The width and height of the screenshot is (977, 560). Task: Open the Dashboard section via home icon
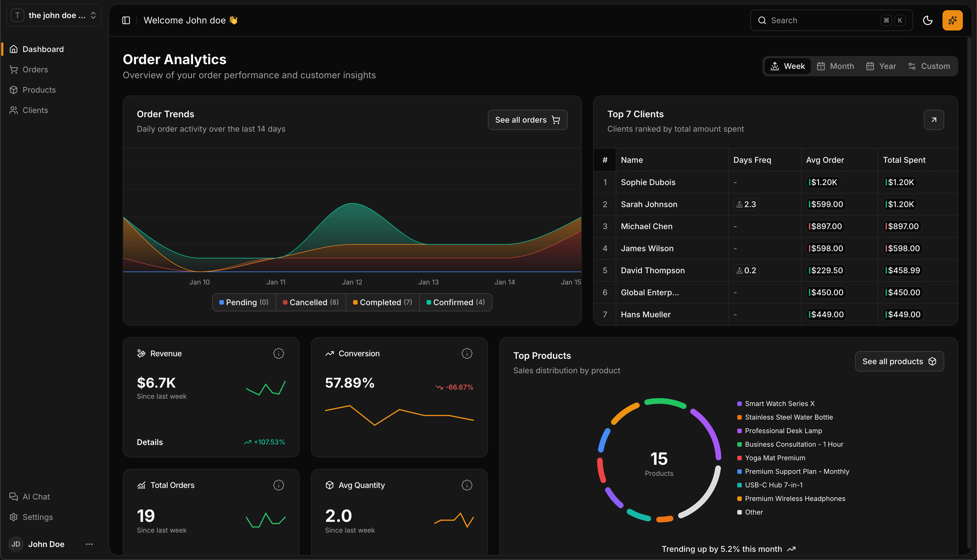point(14,49)
